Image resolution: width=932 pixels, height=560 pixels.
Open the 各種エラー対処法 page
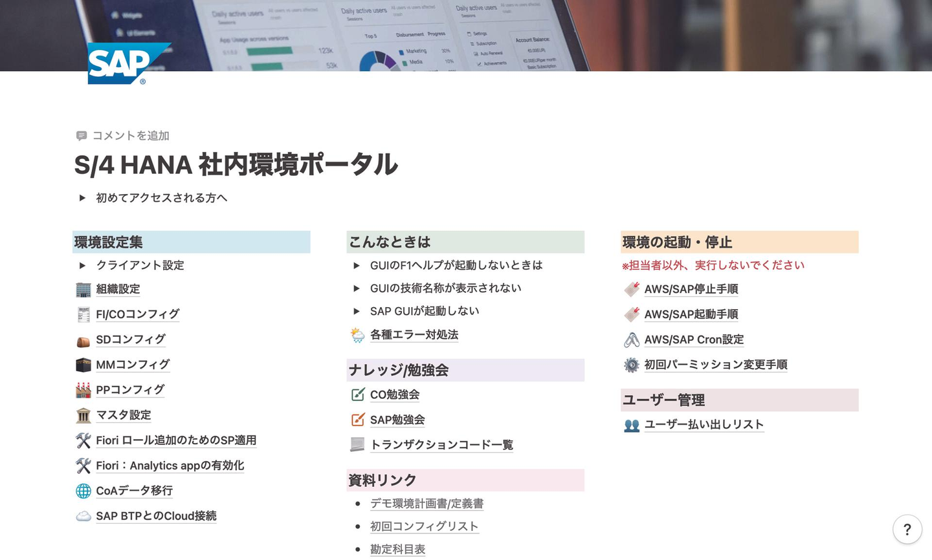point(414,335)
